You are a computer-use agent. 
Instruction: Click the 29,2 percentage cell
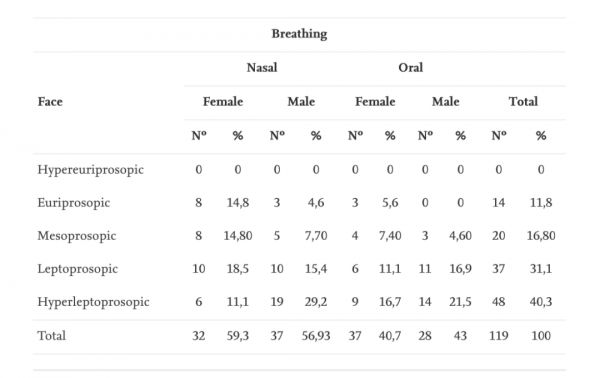pos(316,302)
